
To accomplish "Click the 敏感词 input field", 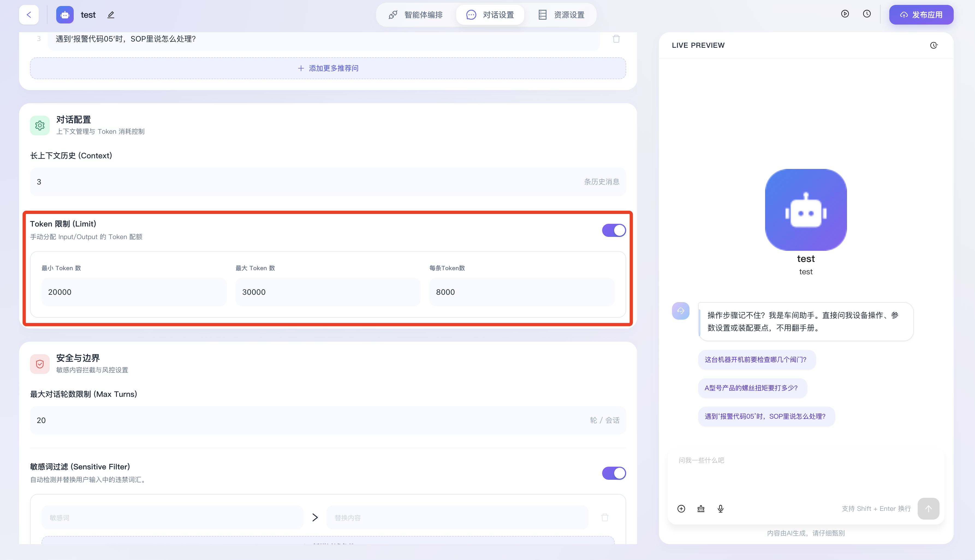I will click(172, 517).
